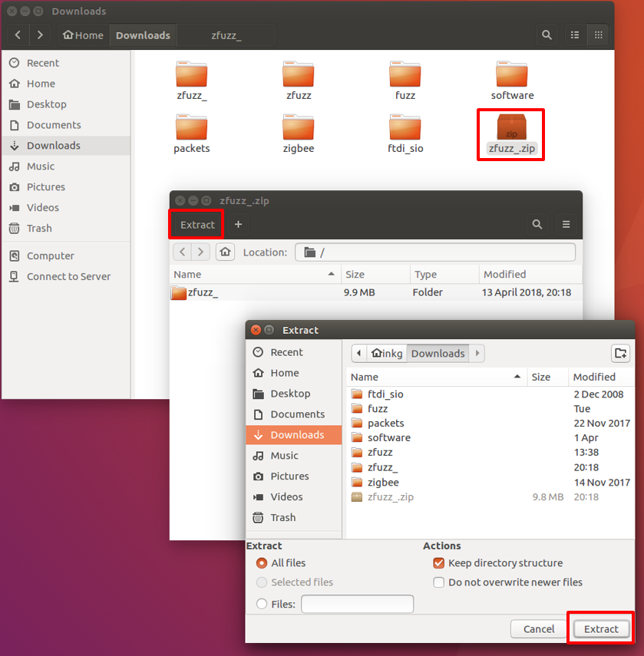The width and height of the screenshot is (644, 656).
Task: Cancel the extract dialog
Action: [539, 629]
